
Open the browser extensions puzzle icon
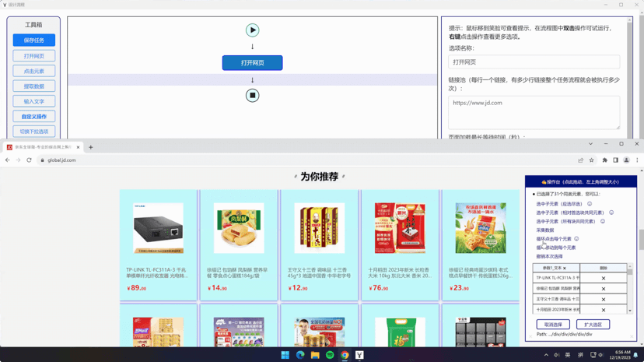click(x=604, y=160)
